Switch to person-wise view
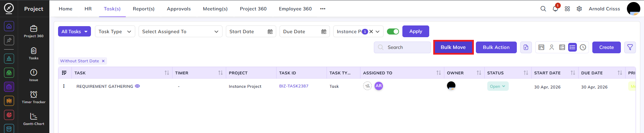The image size is (644, 133). click(552, 47)
